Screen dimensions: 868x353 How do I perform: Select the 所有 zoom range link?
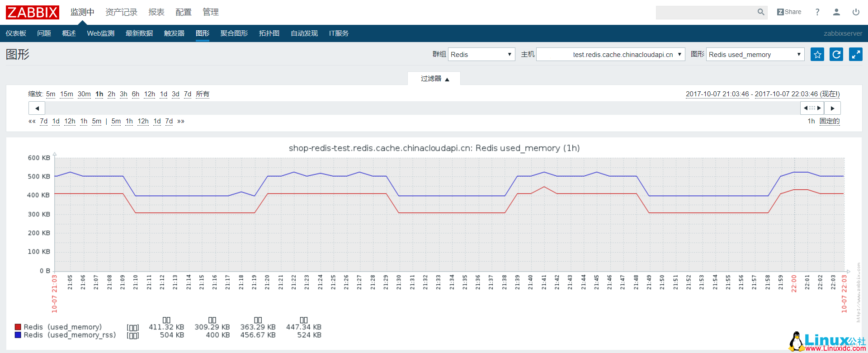coord(203,94)
